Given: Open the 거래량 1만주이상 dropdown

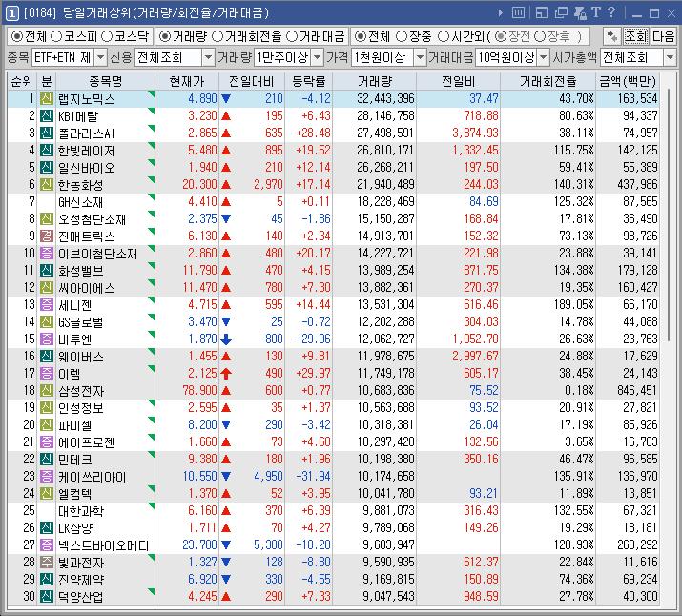Looking at the screenshot, I should coord(318,57).
